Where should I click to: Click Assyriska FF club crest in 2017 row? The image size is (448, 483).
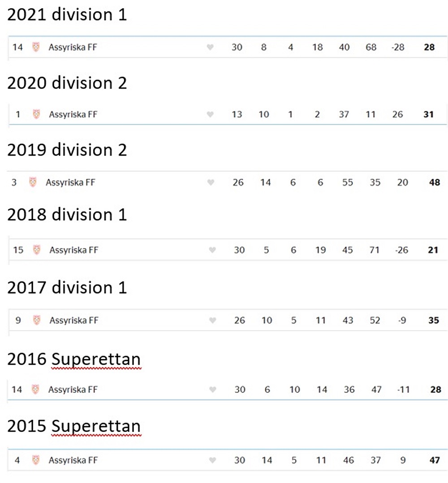tap(37, 320)
